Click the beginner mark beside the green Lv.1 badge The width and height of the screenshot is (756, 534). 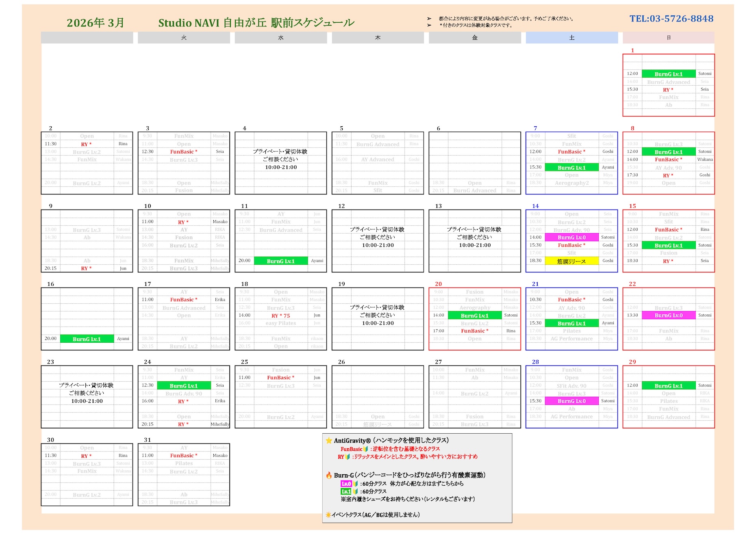point(355,491)
